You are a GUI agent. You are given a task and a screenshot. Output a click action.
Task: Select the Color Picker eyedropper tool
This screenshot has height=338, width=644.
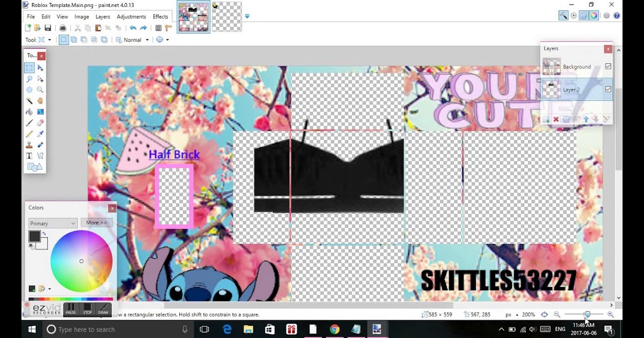point(40,134)
